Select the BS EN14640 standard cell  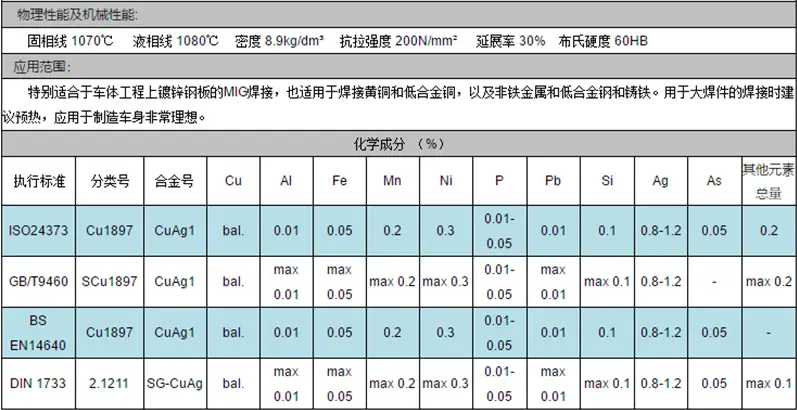[38, 331]
